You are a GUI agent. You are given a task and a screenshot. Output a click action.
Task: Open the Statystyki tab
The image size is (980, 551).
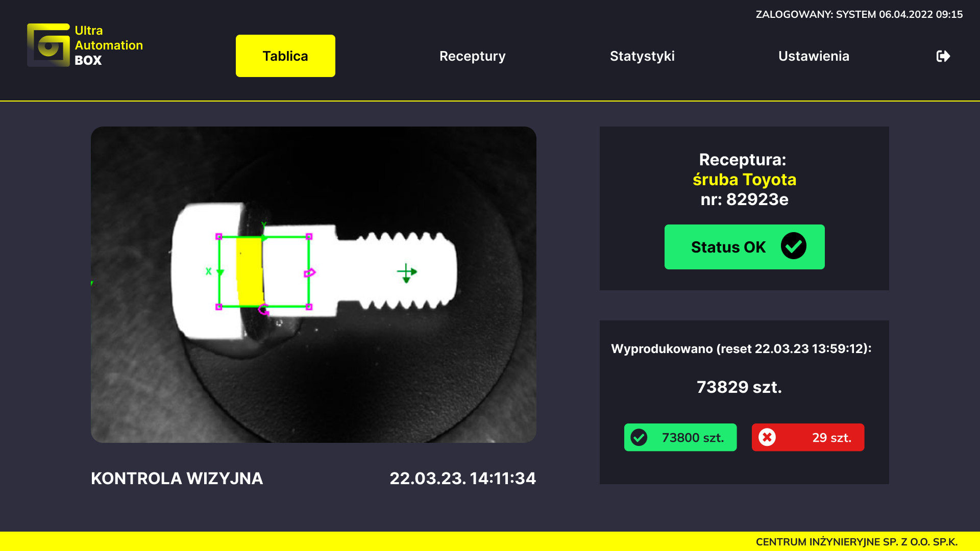[x=642, y=56]
